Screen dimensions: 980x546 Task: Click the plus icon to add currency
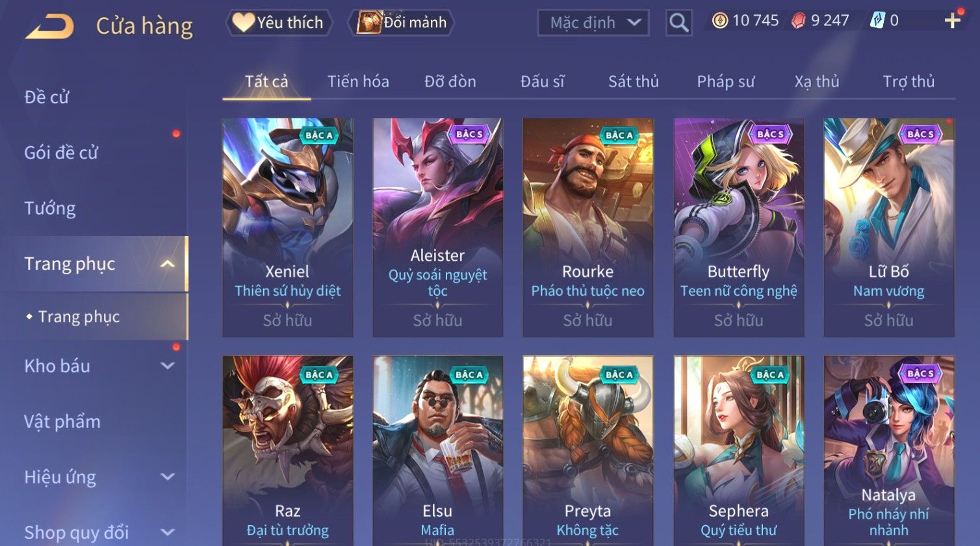952,21
